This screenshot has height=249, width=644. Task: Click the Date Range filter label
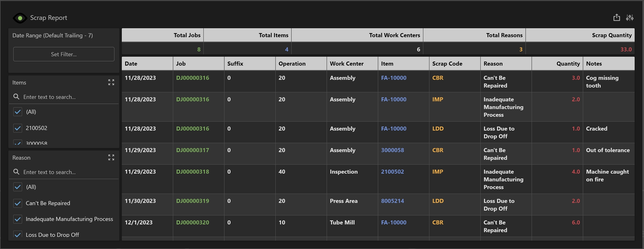pos(52,35)
